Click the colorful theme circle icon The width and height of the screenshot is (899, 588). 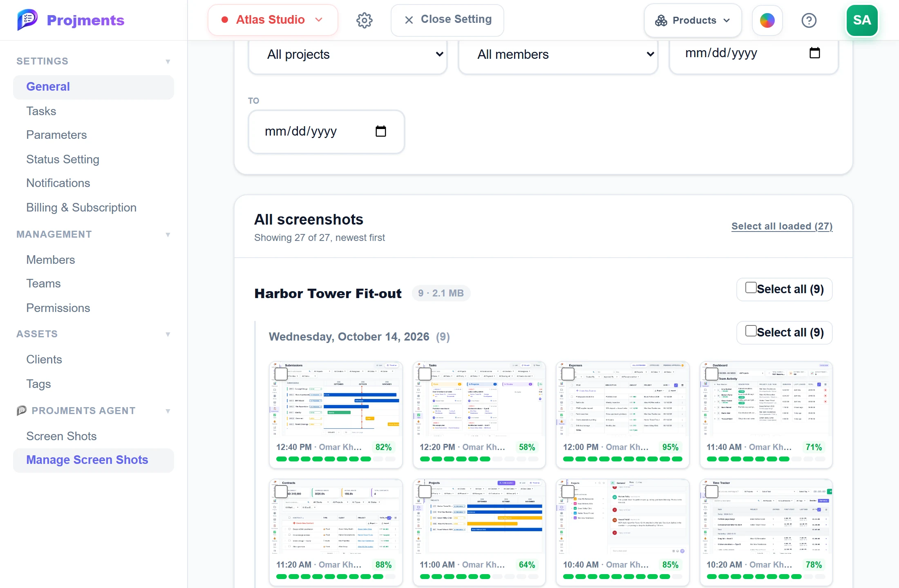767,20
